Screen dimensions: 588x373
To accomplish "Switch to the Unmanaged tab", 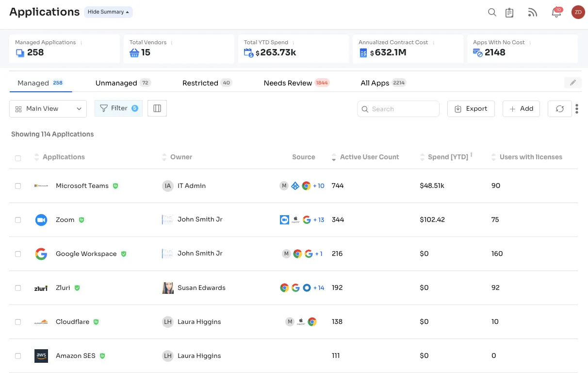I will pyautogui.click(x=123, y=83).
